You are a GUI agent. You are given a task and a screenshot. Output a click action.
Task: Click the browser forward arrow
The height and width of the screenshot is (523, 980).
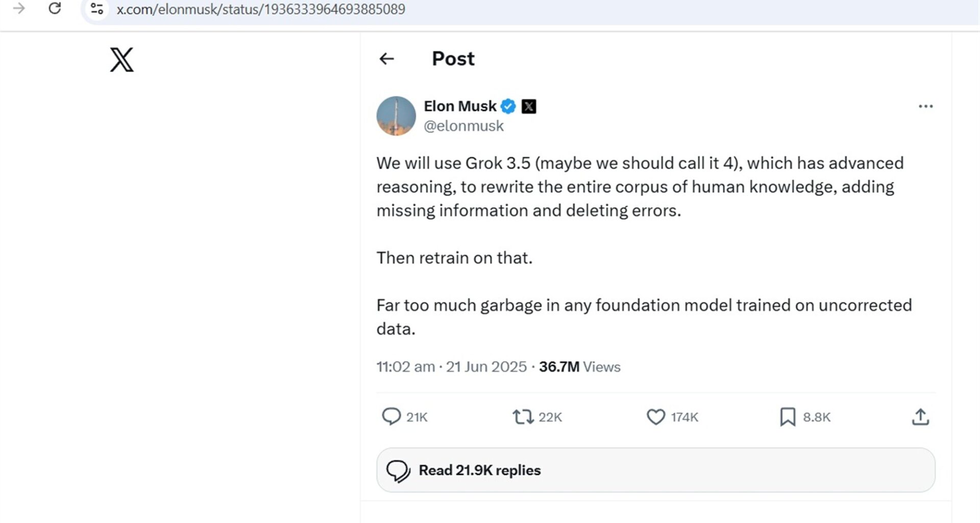pos(19,9)
